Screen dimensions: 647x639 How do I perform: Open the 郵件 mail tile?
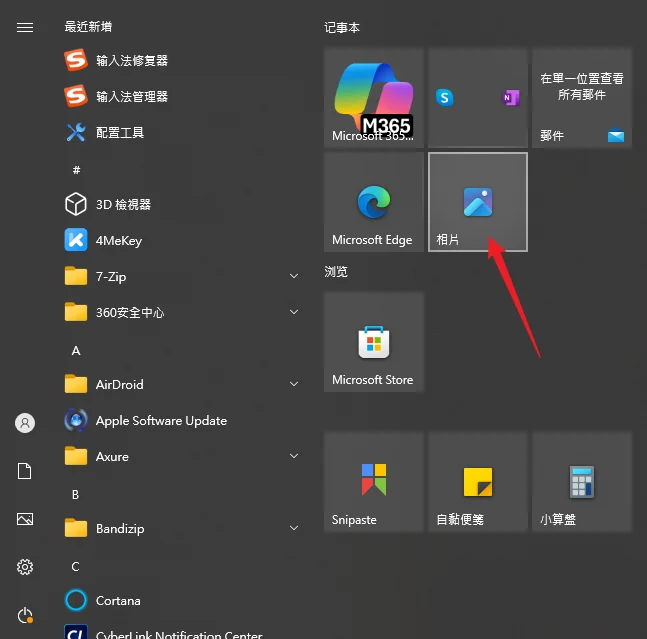click(x=582, y=97)
